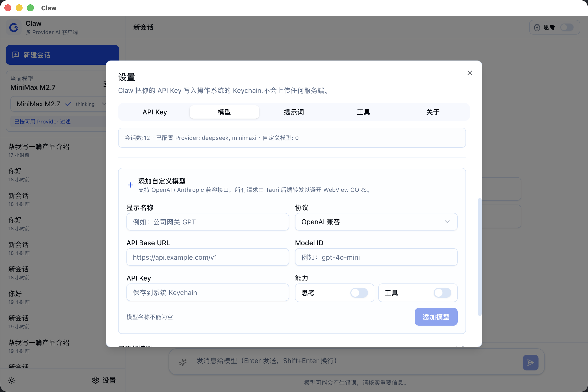
Task: Open 设置 from sidebar bottom
Action: pyautogui.click(x=104, y=380)
